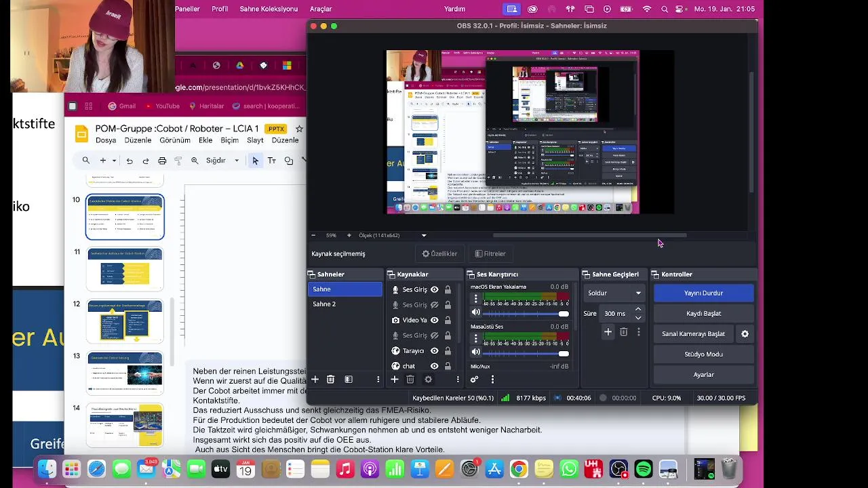868x488 pixels.
Task: Select the shape tool in Slides toolbar
Action: coord(289,161)
